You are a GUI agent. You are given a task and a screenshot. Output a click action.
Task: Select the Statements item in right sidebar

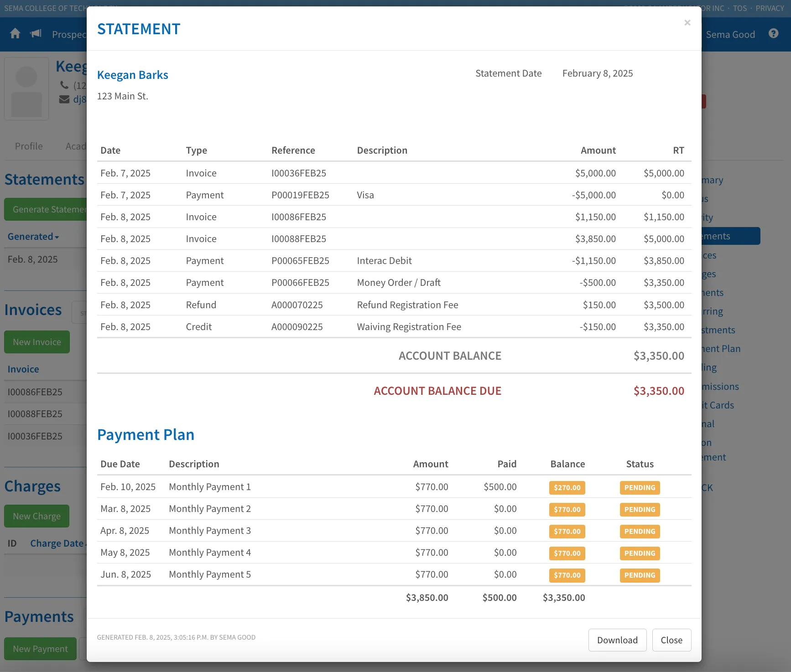tap(730, 236)
